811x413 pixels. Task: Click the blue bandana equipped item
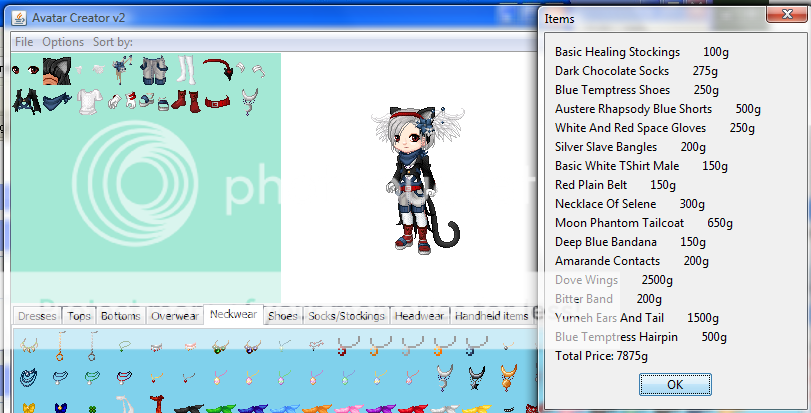point(57,100)
